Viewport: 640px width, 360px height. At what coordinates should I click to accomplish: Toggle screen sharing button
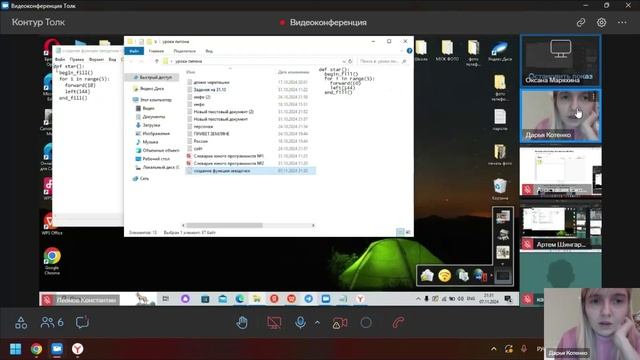pos(274,322)
